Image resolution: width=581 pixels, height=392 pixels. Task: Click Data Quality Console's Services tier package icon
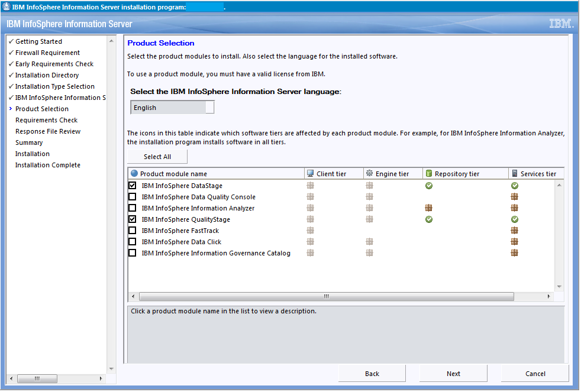(514, 196)
